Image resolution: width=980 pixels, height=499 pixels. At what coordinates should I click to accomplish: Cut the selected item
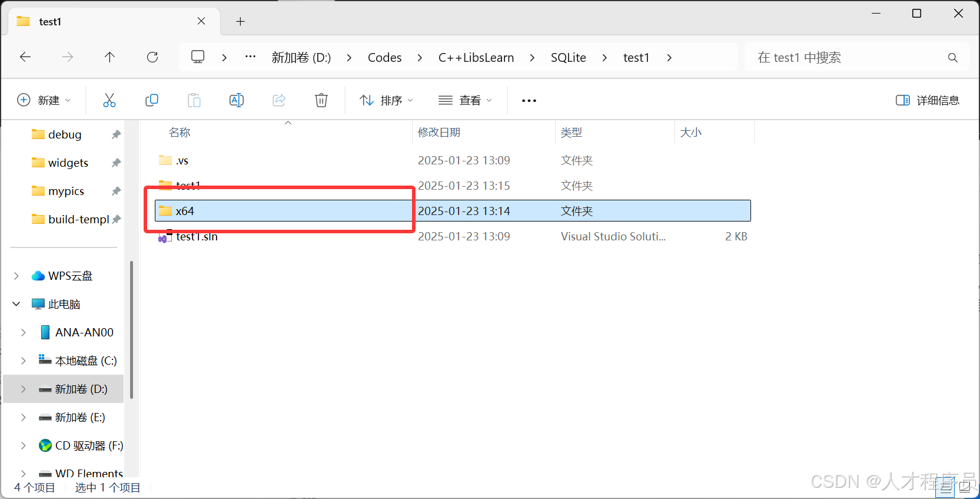click(109, 100)
